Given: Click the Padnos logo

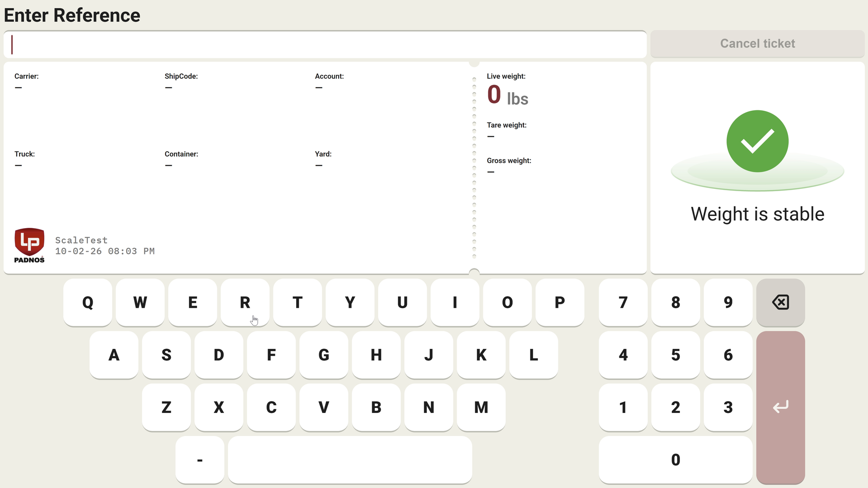Looking at the screenshot, I should click(x=29, y=245).
